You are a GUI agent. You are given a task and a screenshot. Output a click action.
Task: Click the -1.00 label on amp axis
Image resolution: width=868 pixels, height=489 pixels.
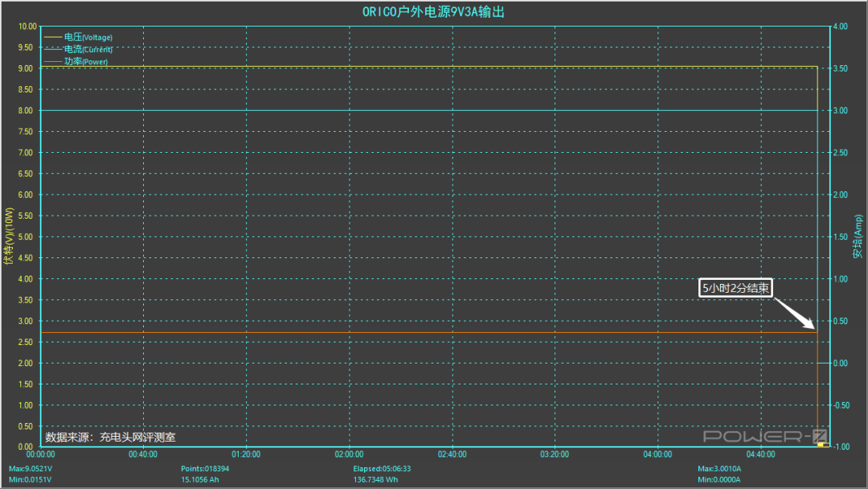pos(841,447)
